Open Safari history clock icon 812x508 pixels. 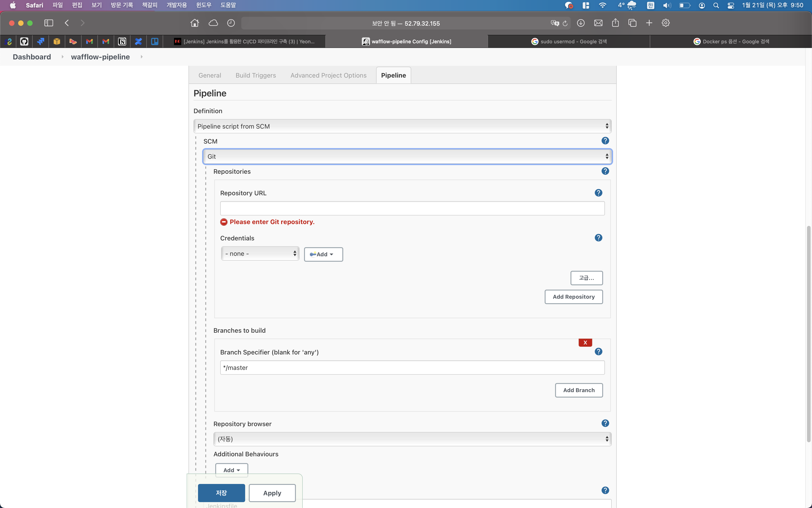(x=231, y=23)
